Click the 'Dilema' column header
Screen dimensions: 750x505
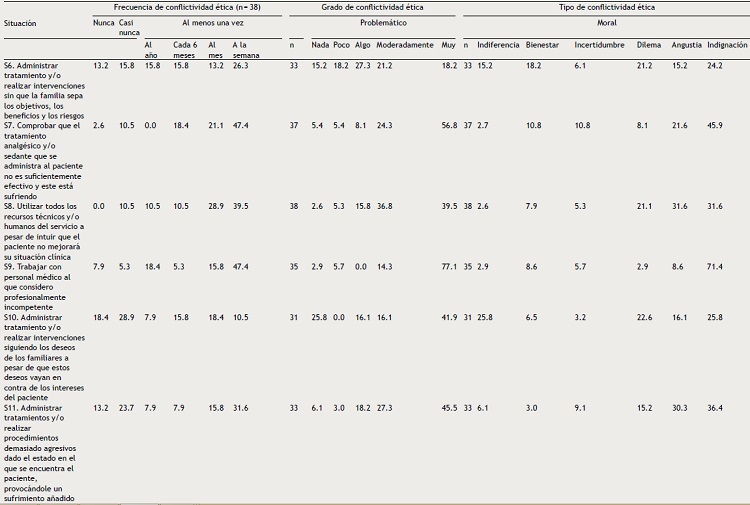(x=649, y=45)
